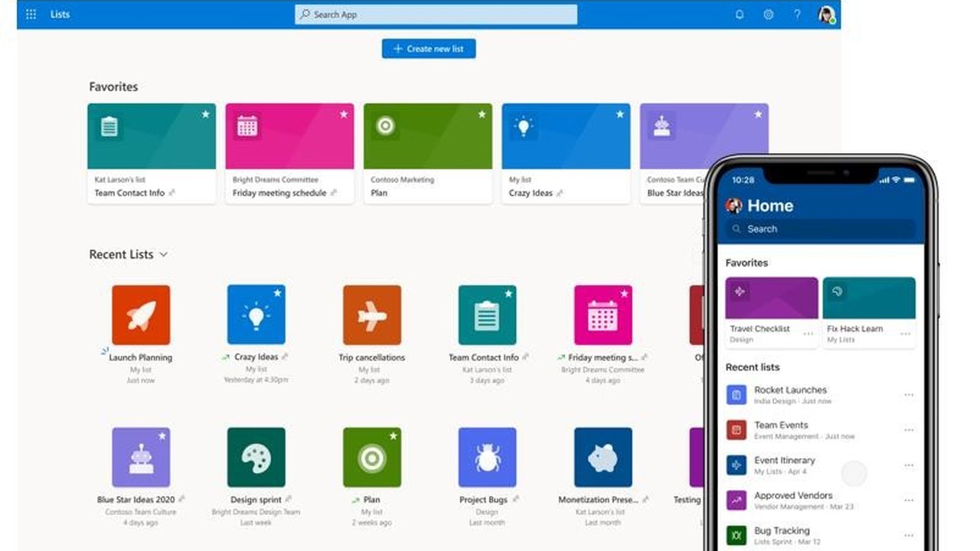The height and width of the screenshot is (551, 980).
Task: Tap the Fix Hack Learn favorite card on the phone
Action: coord(869,312)
